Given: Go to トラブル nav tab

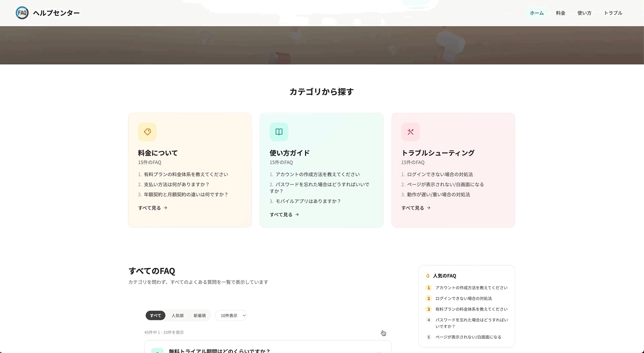Looking at the screenshot, I should click(x=613, y=13).
